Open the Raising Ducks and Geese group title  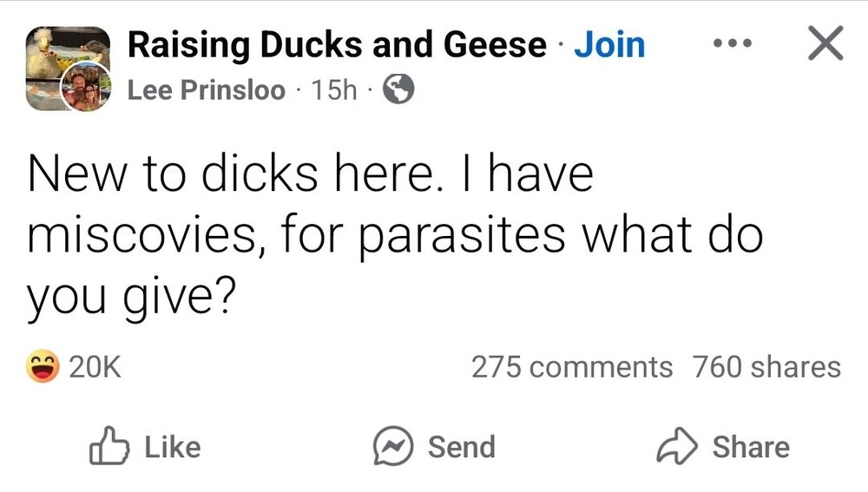click(338, 44)
